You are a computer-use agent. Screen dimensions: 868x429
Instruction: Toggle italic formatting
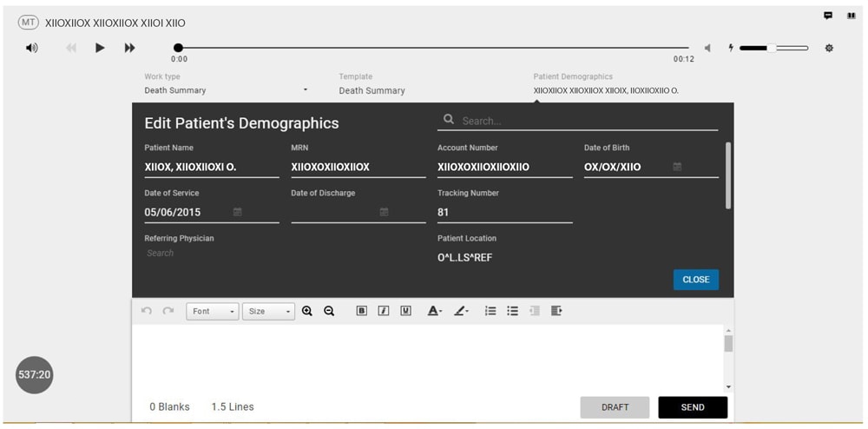384,311
